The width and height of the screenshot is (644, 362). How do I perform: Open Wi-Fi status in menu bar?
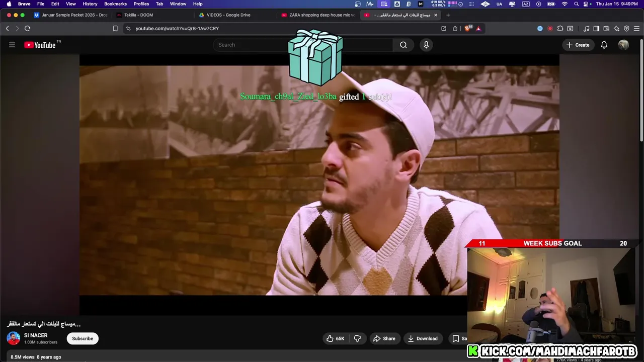tap(565, 4)
